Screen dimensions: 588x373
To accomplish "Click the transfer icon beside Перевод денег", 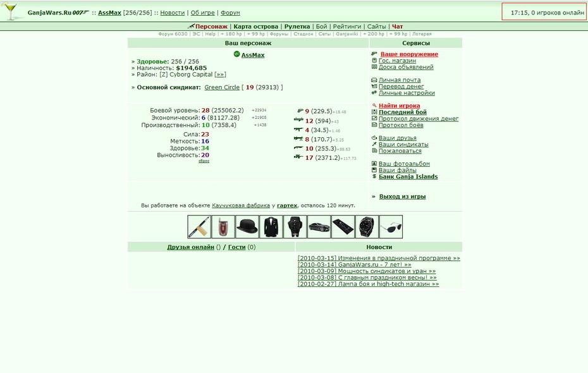I will pyautogui.click(x=374, y=86).
